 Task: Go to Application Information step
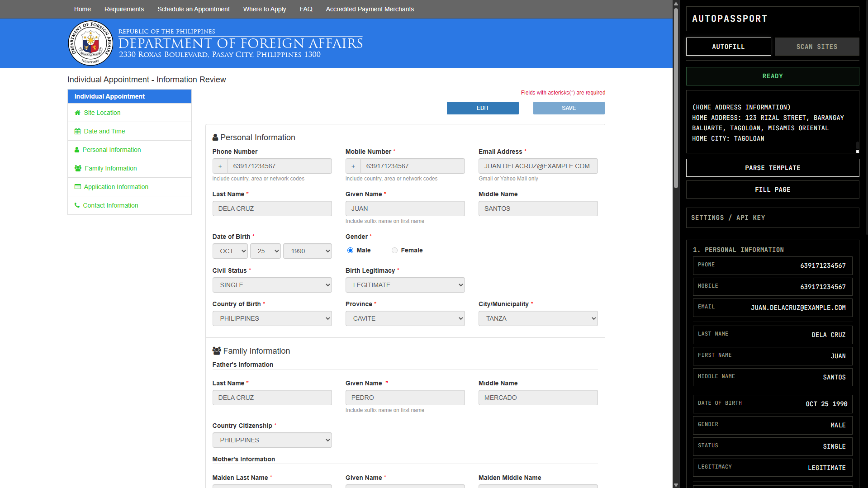point(129,187)
